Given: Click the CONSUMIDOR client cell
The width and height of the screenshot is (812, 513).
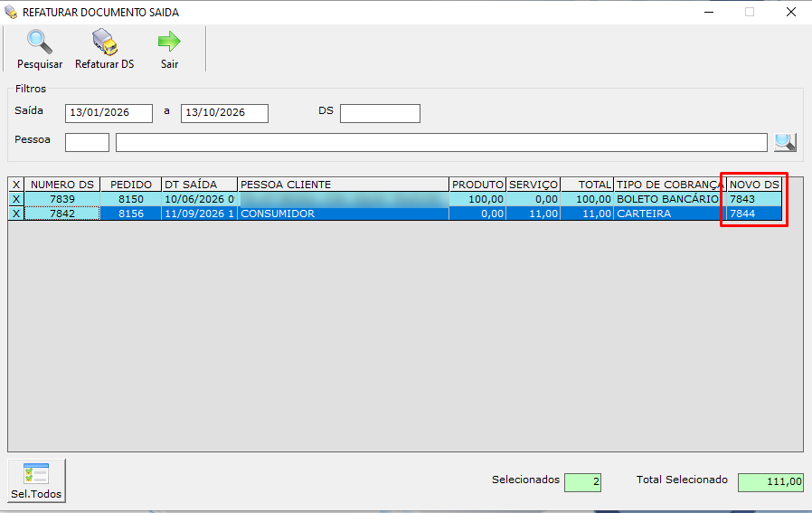Looking at the screenshot, I should tap(343, 214).
